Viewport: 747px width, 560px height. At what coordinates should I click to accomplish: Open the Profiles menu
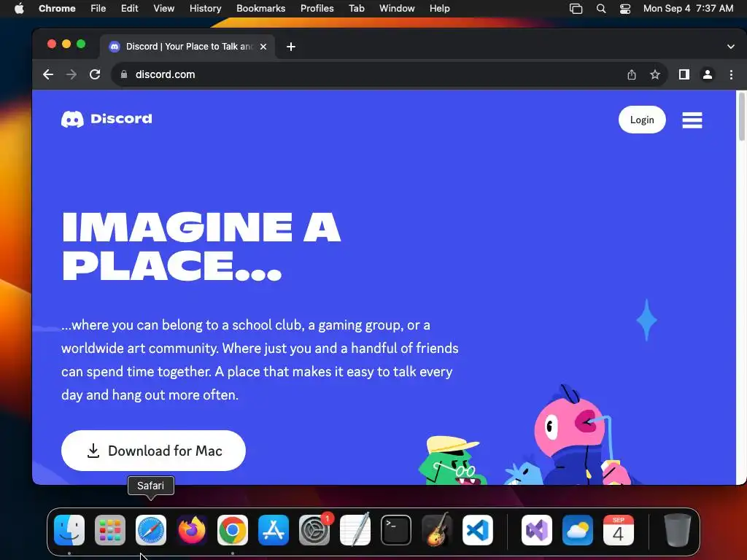(317, 8)
